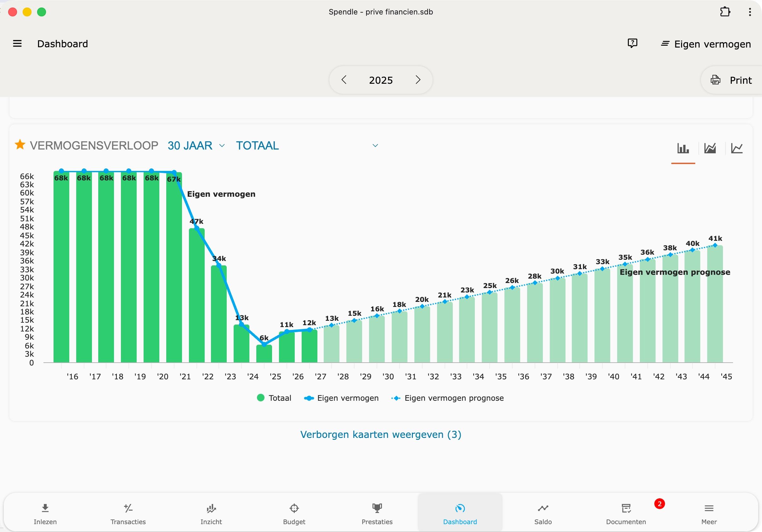Image resolution: width=762 pixels, height=532 pixels.
Task: Switch to the line chart view
Action: pyautogui.click(x=737, y=148)
